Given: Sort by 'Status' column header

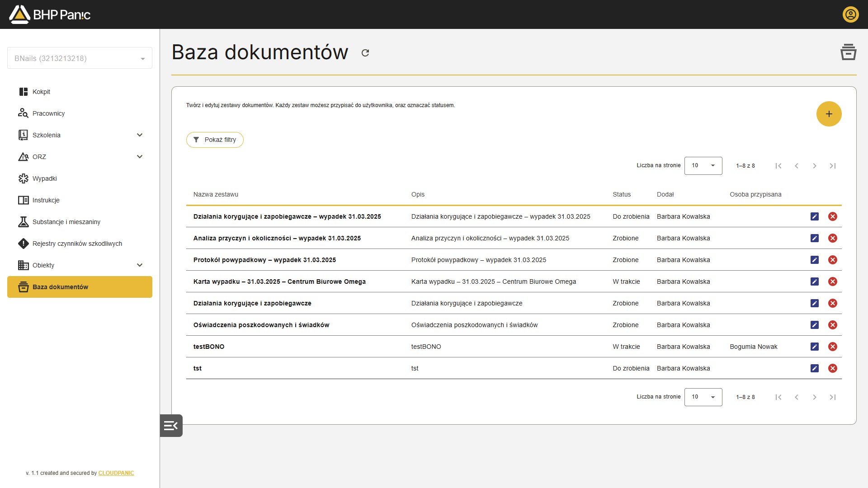Looking at the screenshot, I should [622, 194].
